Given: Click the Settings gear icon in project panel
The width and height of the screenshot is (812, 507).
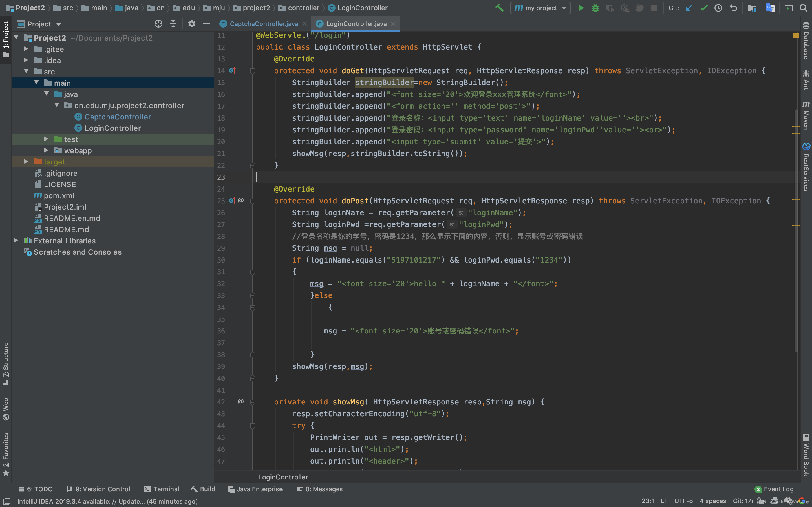Looking at the screenshot, I should tap(191, 24).
